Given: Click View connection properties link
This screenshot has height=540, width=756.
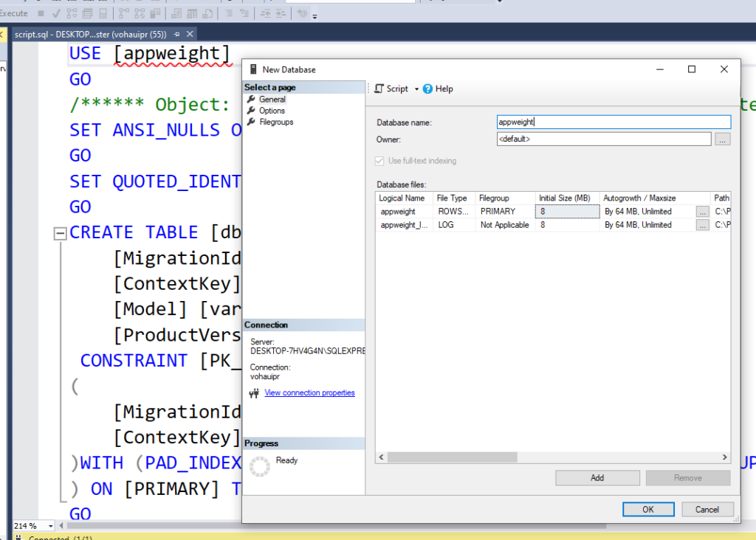Looking at the screenshot, I should (x=309, y=393).
